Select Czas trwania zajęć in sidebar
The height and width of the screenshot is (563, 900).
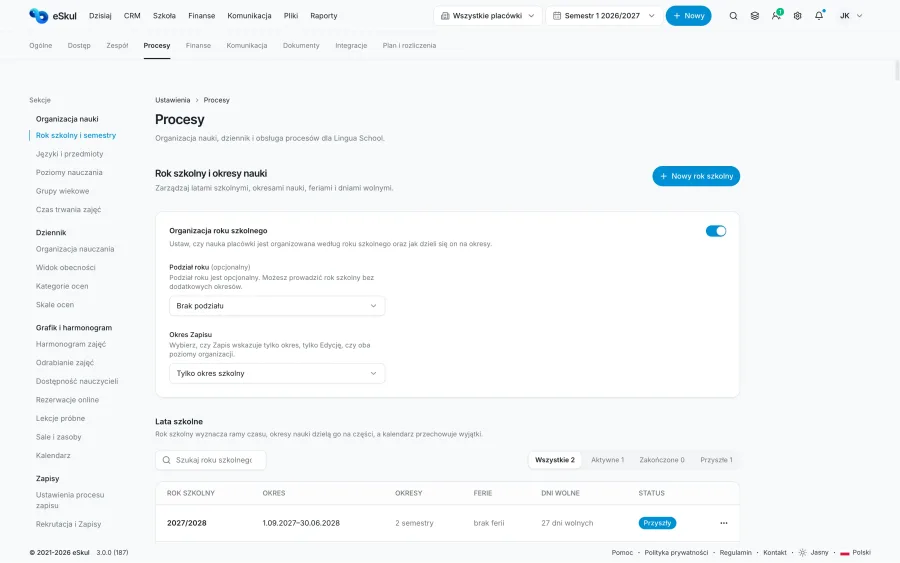click(68, 209)
